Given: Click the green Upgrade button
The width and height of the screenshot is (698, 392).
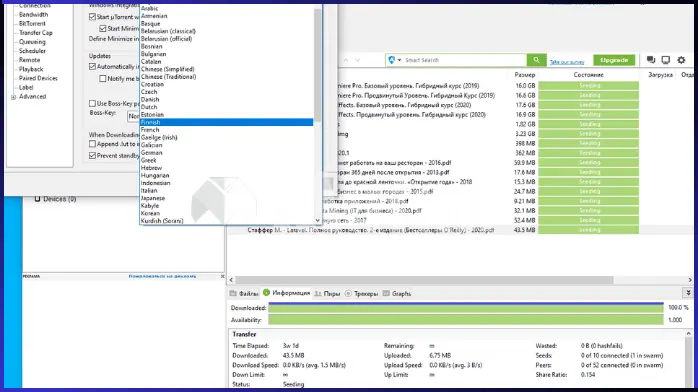Looking at the screenshot, I should [614, 60].
